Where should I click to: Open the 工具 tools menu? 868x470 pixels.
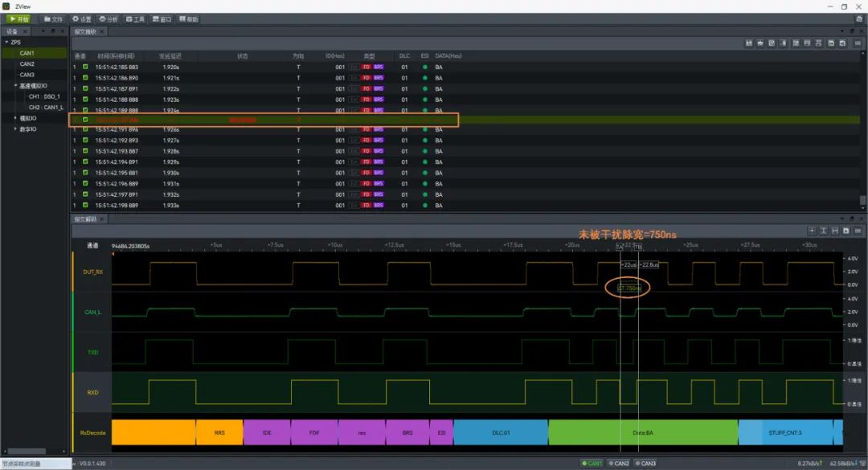coord(135,18)
